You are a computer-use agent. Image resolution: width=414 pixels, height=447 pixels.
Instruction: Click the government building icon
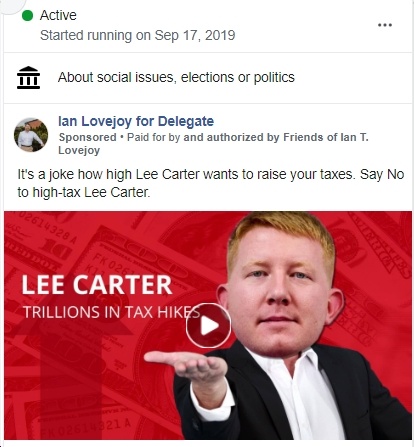(x=28, y=77)
